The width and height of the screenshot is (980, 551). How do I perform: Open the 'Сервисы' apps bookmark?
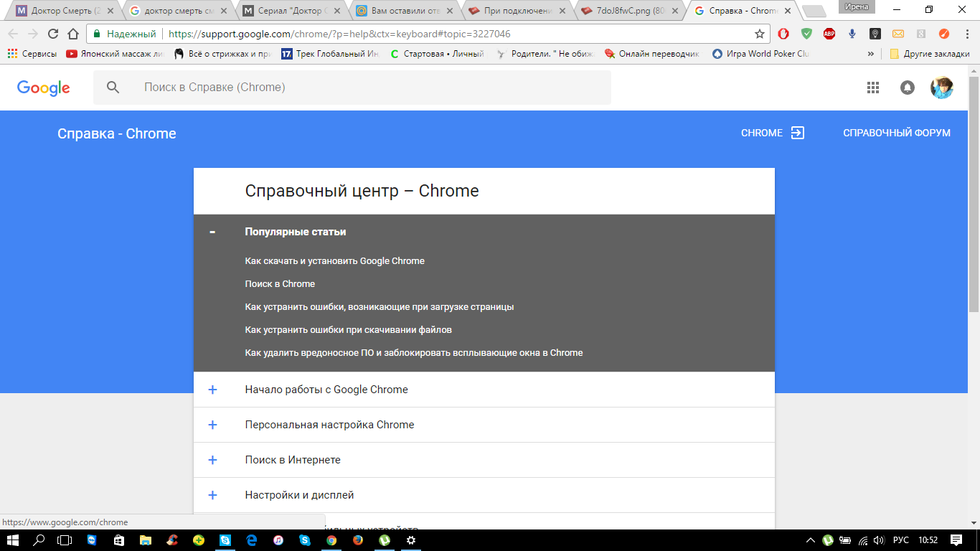click(32, 54)
